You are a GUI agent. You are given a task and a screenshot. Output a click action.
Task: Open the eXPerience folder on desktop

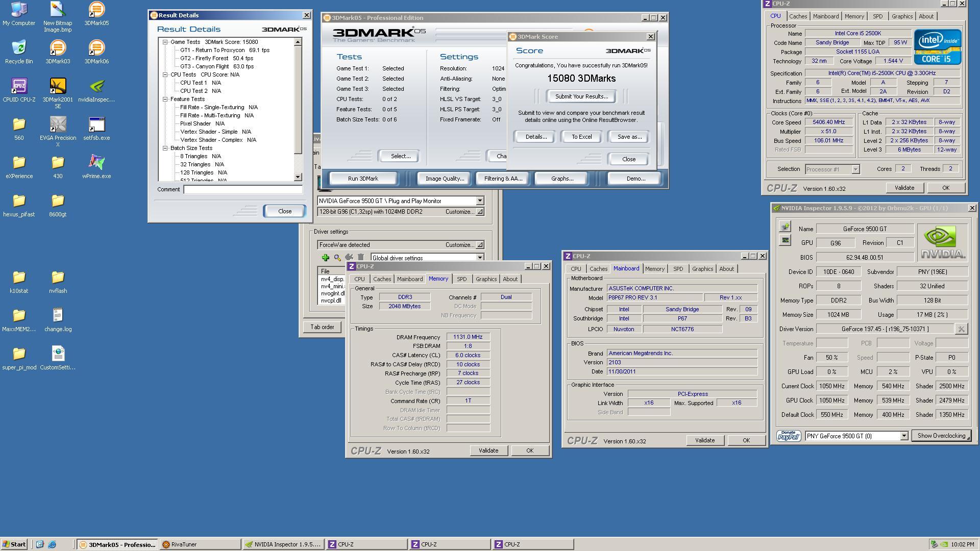[19, 167]
